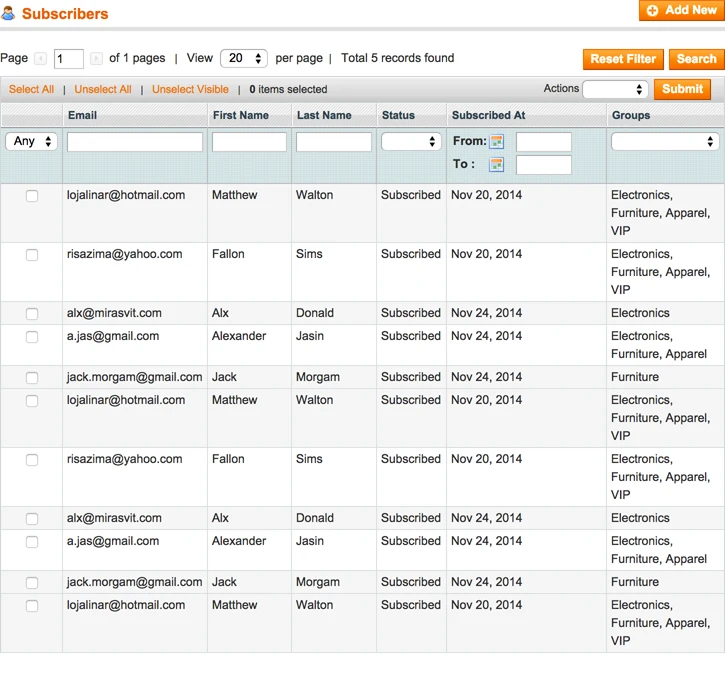This screenshot has height=680, width=725.
Task: Expand the Status filter dropdown
Action: coord(411,142)
